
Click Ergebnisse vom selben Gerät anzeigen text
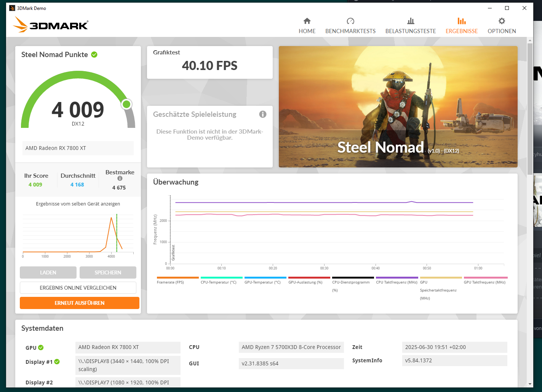(78, 204)
